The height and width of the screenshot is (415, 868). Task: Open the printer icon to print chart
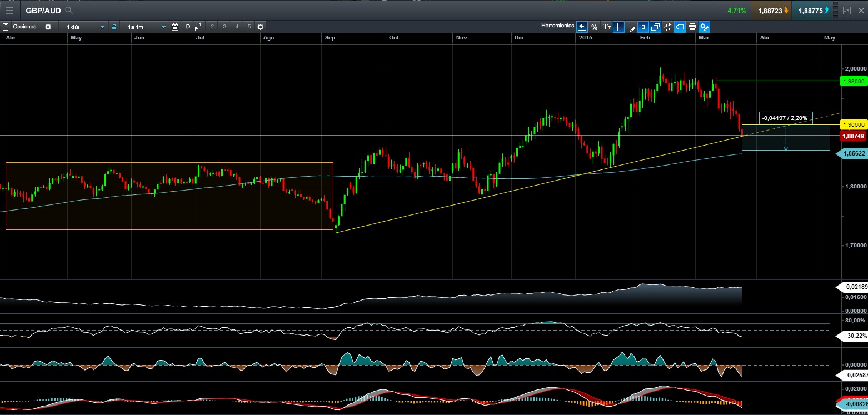click(691, 27)
